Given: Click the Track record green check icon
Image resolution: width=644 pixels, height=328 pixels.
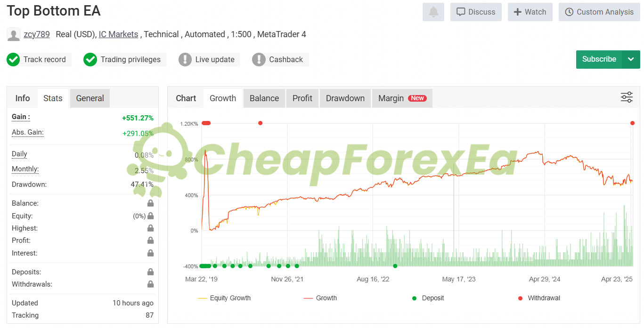Looking at the screenshot, I should coord(13,59).
